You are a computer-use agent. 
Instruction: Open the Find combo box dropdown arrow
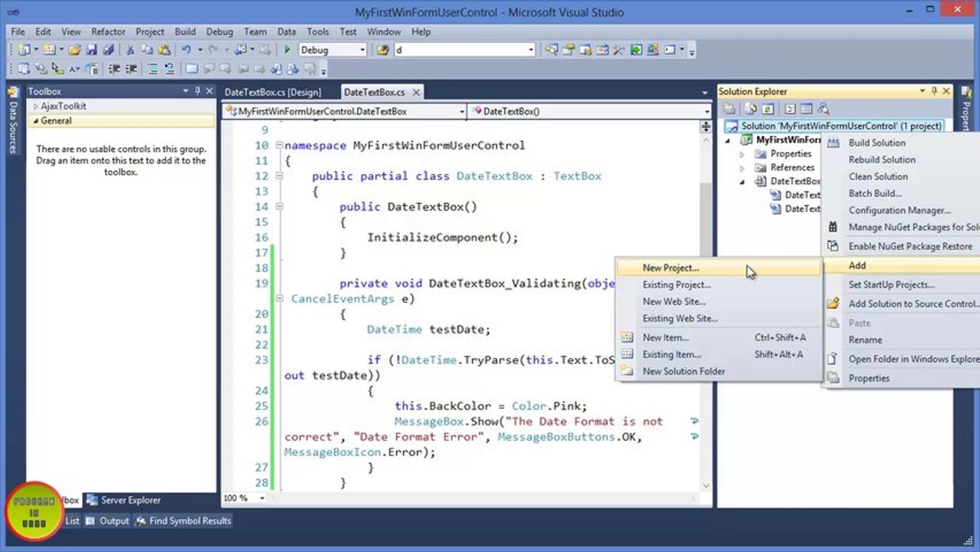(x=531, y=50)
